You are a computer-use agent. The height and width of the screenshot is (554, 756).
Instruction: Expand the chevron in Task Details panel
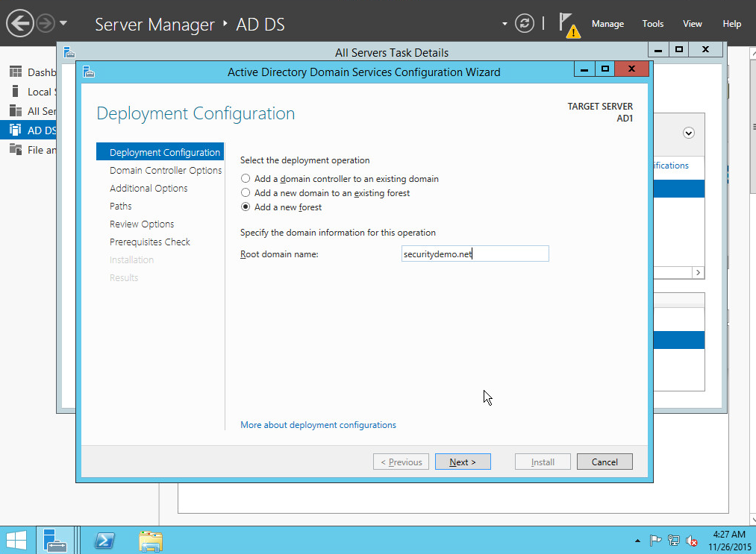click(x=689, y=133)
